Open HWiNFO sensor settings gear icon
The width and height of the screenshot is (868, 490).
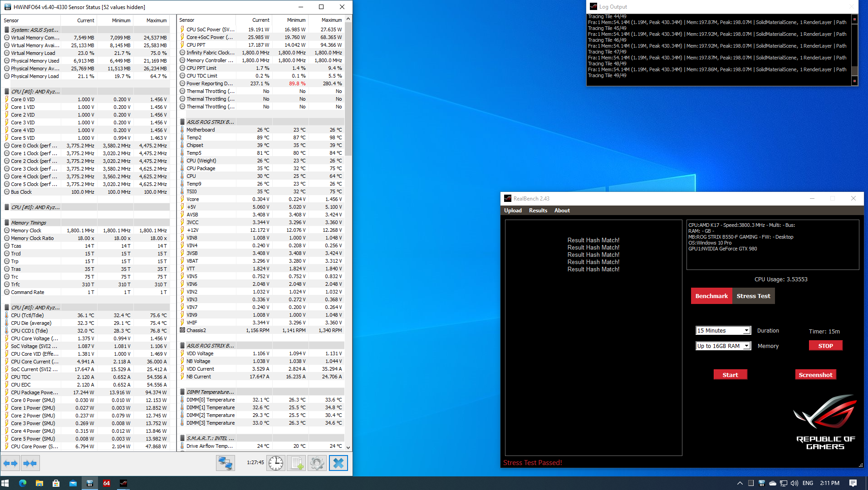317,463
